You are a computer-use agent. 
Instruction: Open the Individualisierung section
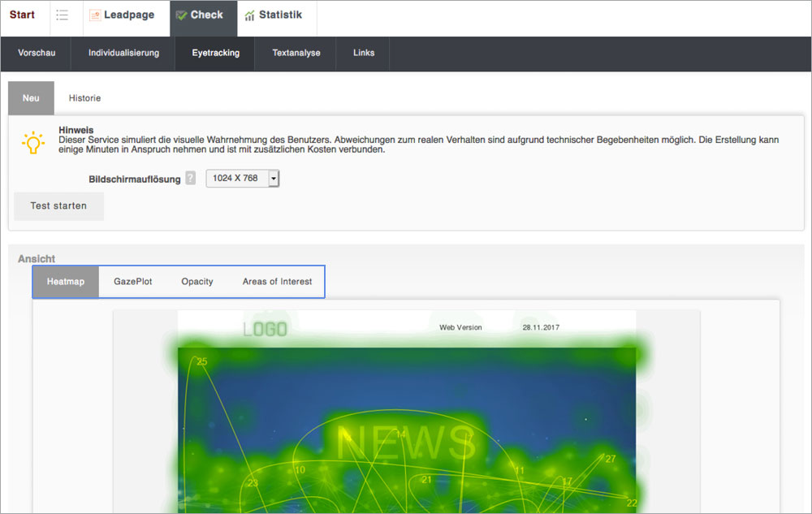coord(123,54)
